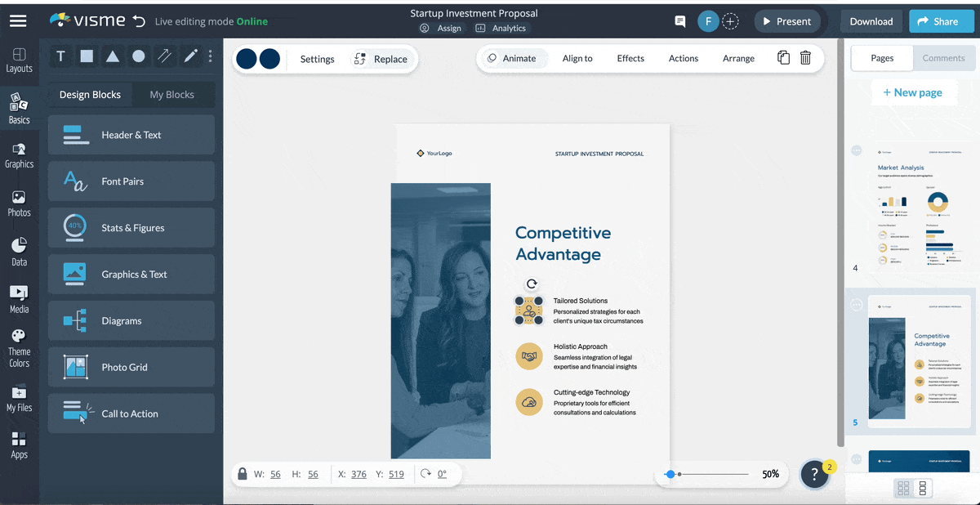Switch to the Comments tab

tap(943, 58)
